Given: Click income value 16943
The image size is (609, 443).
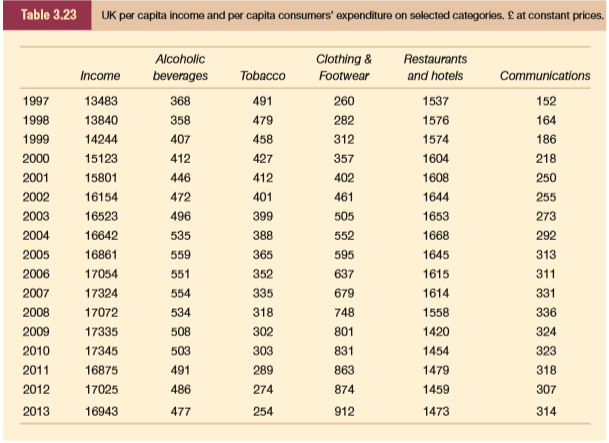Looking at the screenshot, I should (101, 412).
